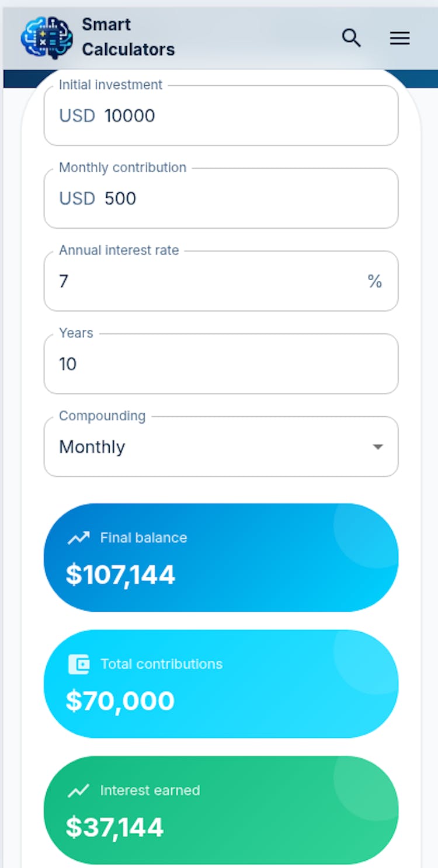Expand the Compounding dropdown arrow

point(378,447)
